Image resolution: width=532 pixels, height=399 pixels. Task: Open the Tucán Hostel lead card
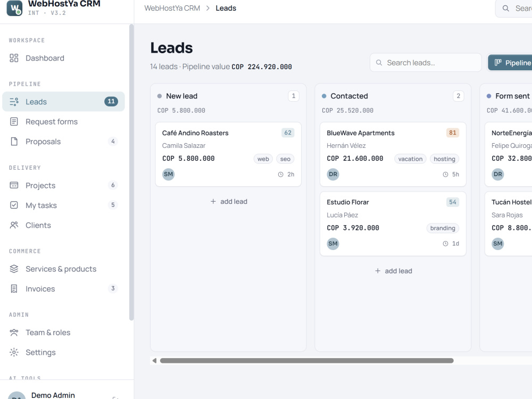(509, 224)
